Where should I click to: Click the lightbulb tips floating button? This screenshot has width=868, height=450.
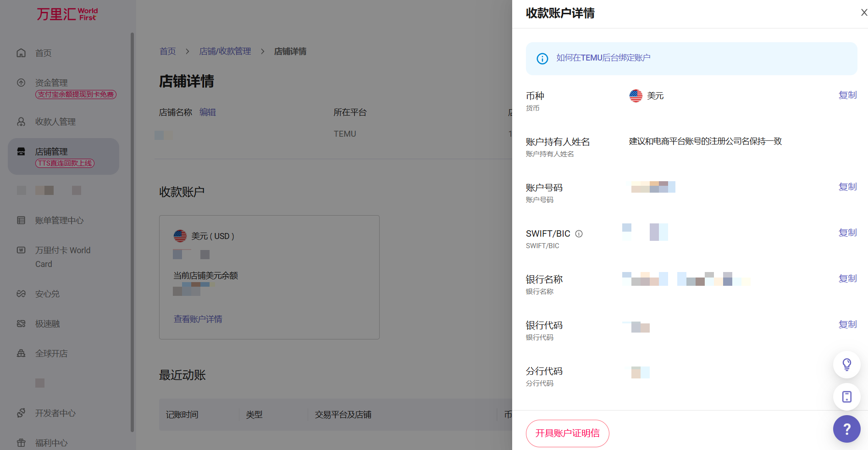coord(847,365)
